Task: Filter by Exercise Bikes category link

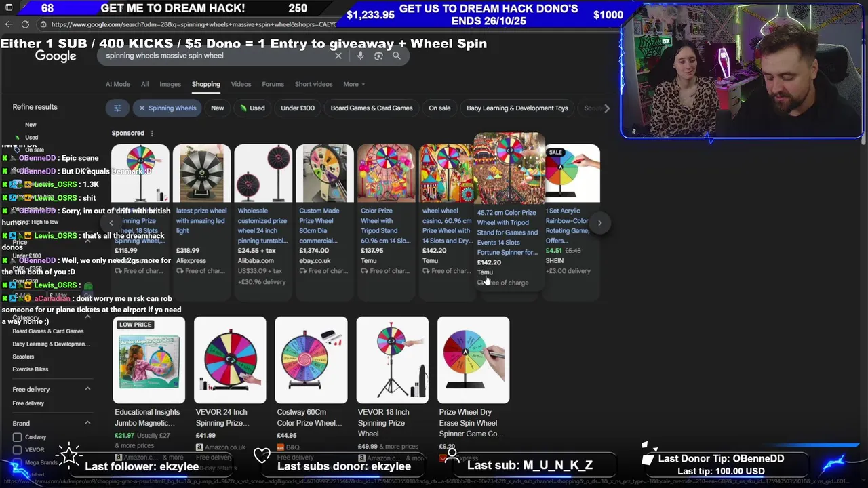Action: 31,369
